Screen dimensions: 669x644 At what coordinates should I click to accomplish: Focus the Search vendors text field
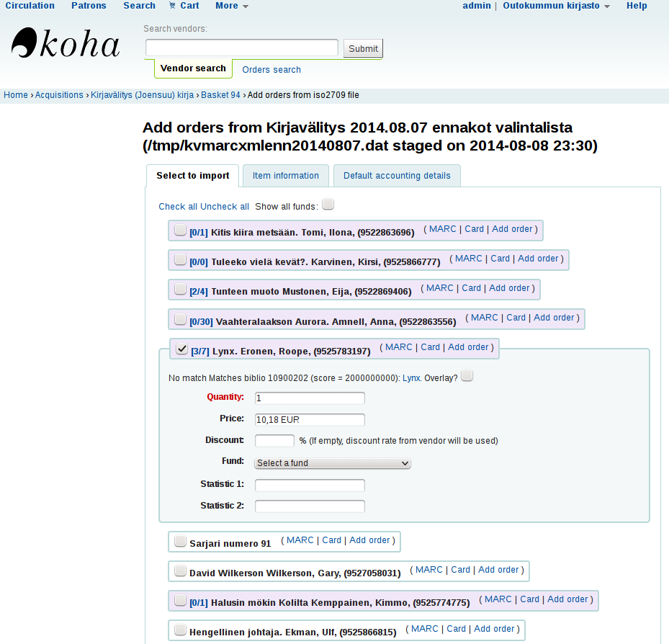(241, 48)
